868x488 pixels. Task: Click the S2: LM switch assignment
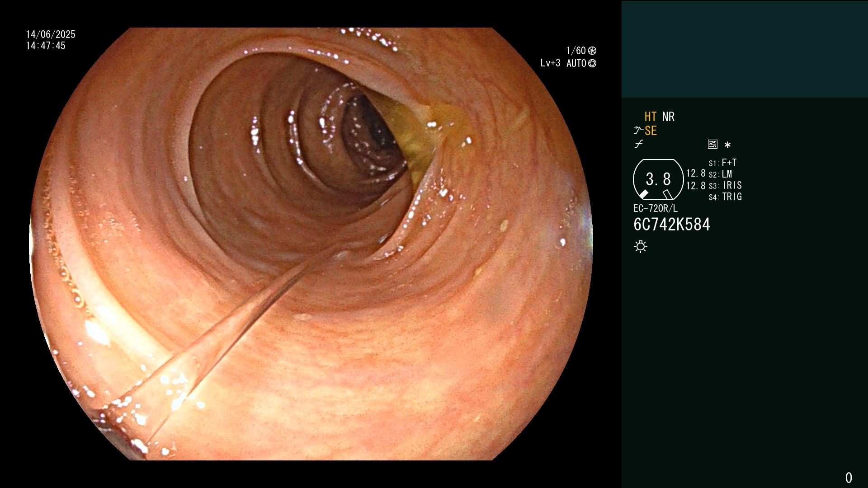click(x=721, y=174)
